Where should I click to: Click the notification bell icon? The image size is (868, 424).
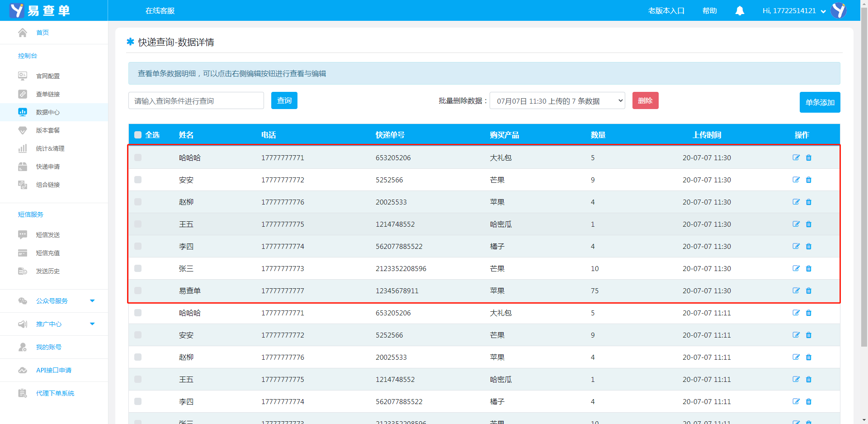tap(740, 11)
